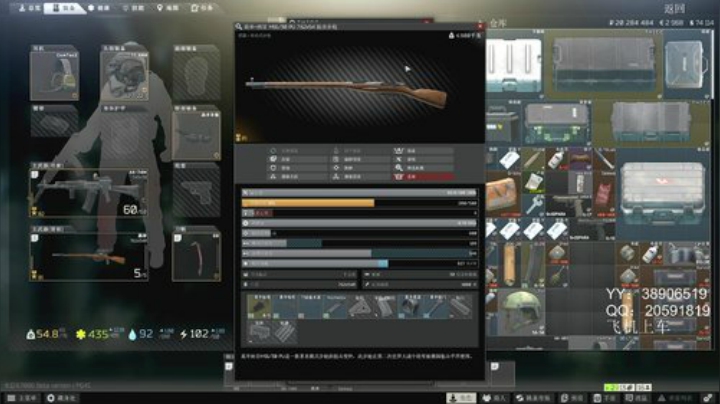Select the Gear tab with backpack icon
720x404 pixels.
(64, 8)
